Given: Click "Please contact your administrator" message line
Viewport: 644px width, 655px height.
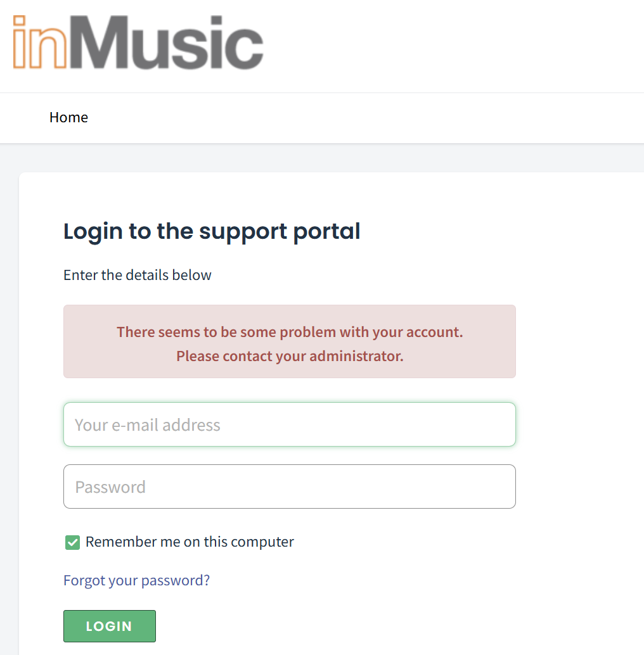Looking at the screenshot, I should tap(290, 356).
